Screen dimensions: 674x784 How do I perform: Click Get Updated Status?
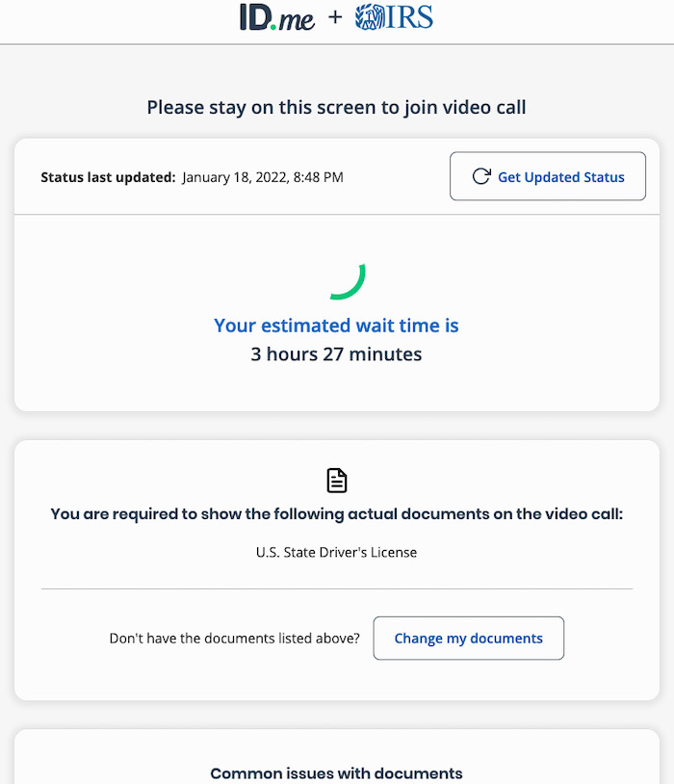coord(547,176)
